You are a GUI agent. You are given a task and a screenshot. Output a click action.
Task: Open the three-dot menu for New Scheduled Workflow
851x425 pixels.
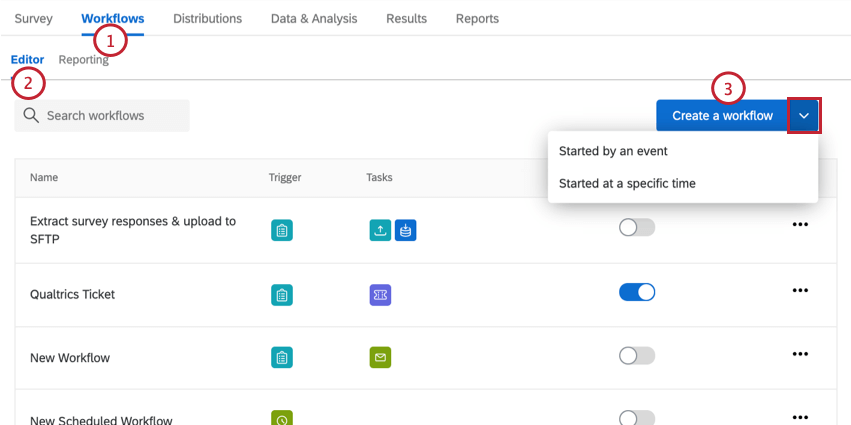coord(800,417)
